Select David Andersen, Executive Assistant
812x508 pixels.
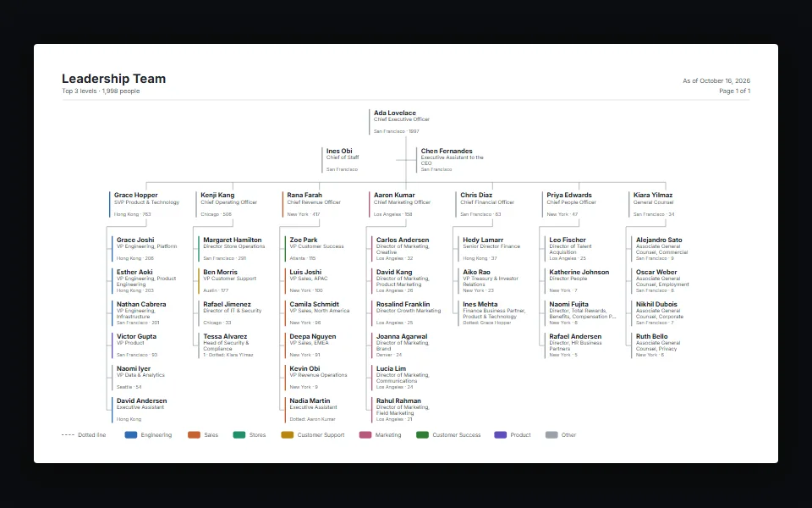pos(147,410)
